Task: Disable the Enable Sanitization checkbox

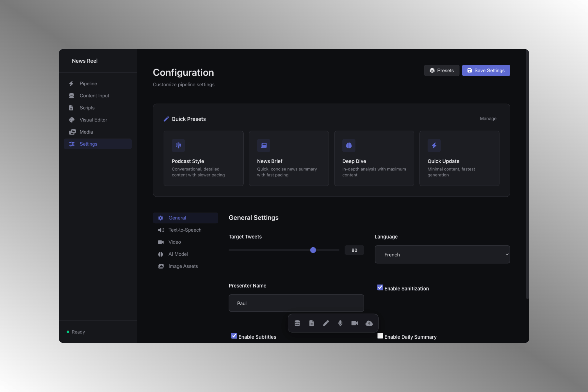Action: click(x=380, y=287)
